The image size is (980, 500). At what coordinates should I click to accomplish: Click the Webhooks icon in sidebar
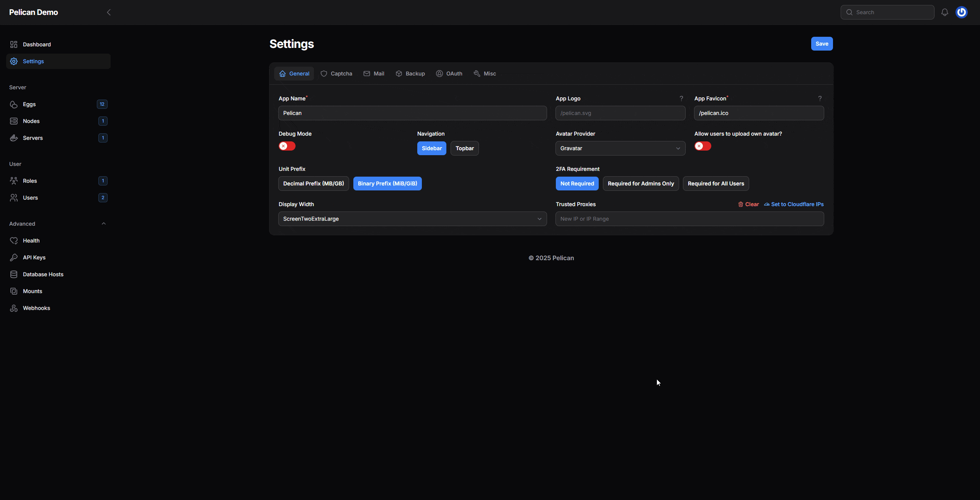[x=14, y=308]
